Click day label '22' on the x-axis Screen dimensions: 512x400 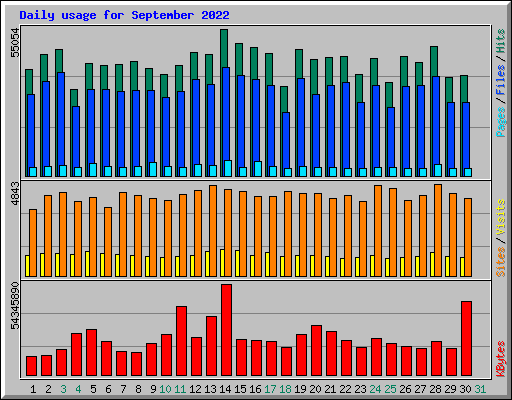point(345,389)
